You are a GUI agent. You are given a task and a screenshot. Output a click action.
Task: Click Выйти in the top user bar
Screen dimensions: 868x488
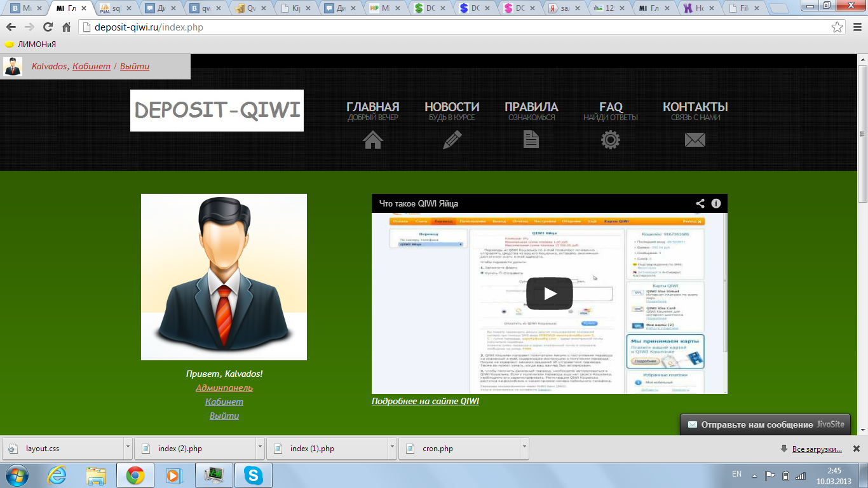135,66
